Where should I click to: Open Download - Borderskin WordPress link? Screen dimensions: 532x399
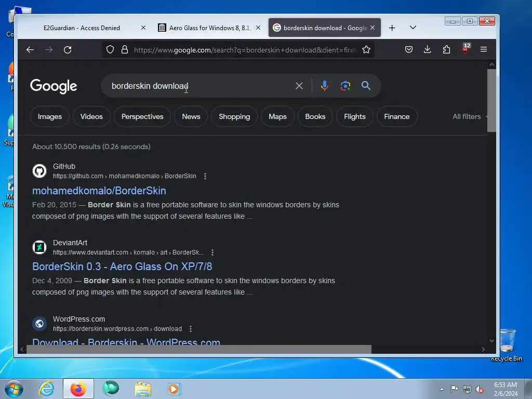pyautogui.click(x=126, y=341)
